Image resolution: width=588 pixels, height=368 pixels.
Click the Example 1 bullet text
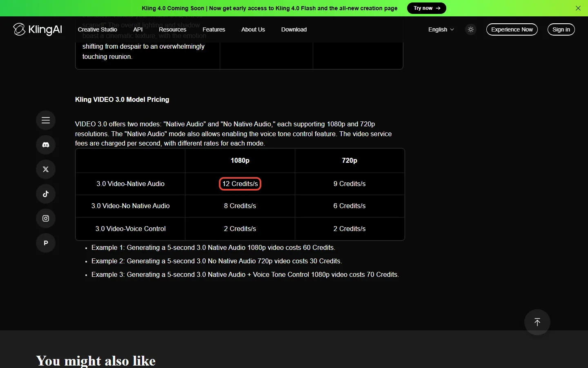213,248
